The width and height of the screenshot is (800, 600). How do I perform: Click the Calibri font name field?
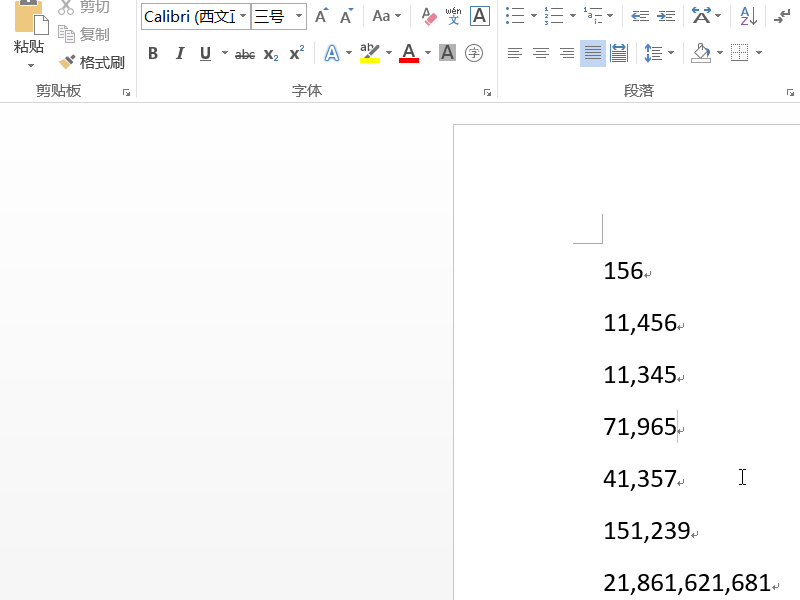190,16
